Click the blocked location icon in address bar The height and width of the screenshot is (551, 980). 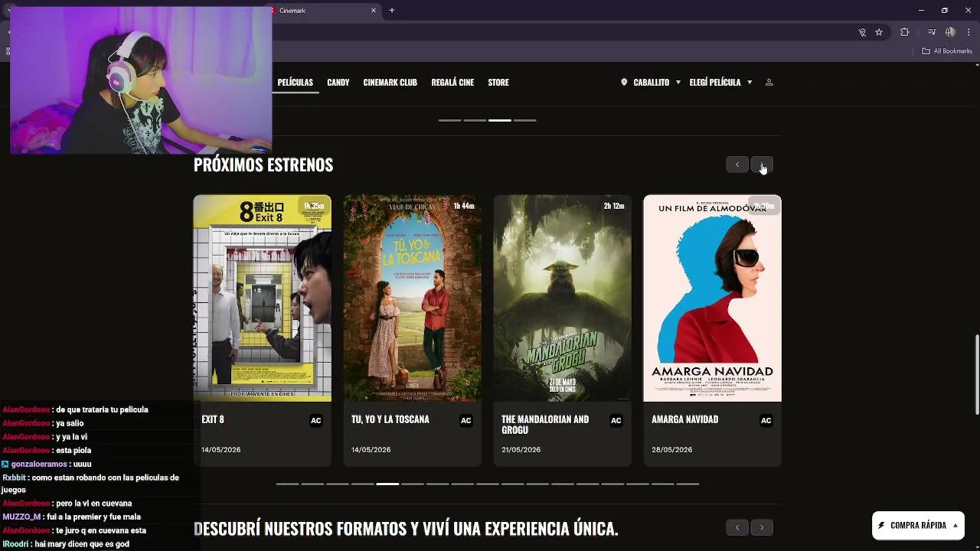pyautogui.click(x=862, y=32)
